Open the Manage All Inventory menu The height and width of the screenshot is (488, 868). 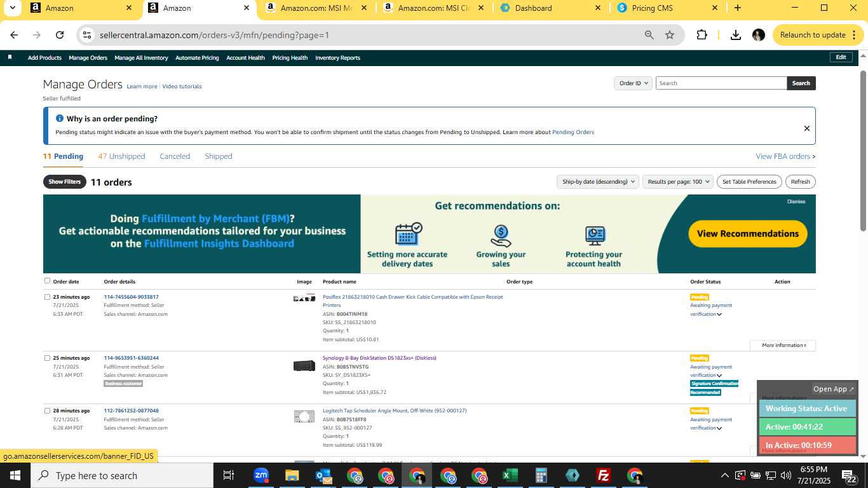141,58
